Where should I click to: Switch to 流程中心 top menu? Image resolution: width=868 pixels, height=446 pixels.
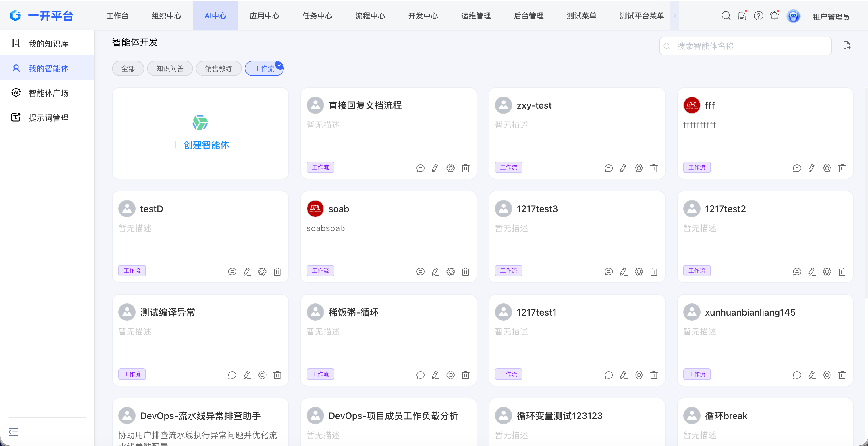[x=370, y=16]
